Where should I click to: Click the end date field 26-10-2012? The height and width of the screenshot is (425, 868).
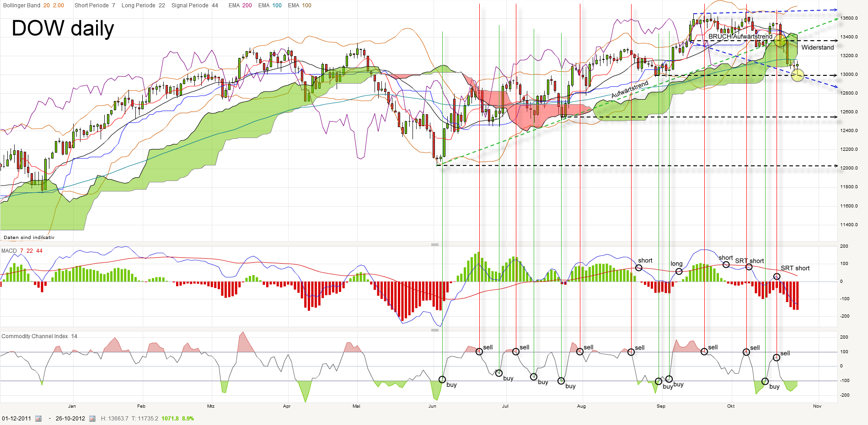pos(71,418)
